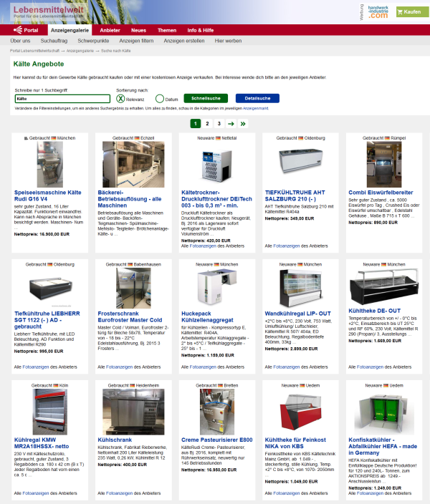Open Fotoanzeigen link under the Kühltheke DE-OUT listing
Image resolution: width=430 pixels, height=504 pixels.
370,367
